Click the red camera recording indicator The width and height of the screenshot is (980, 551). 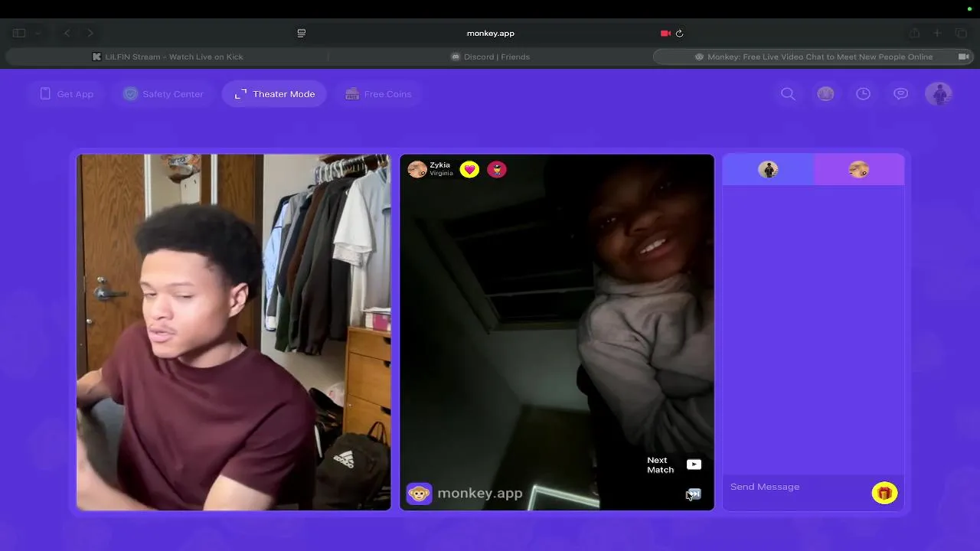pyautogui.click(x=665, y=33)
